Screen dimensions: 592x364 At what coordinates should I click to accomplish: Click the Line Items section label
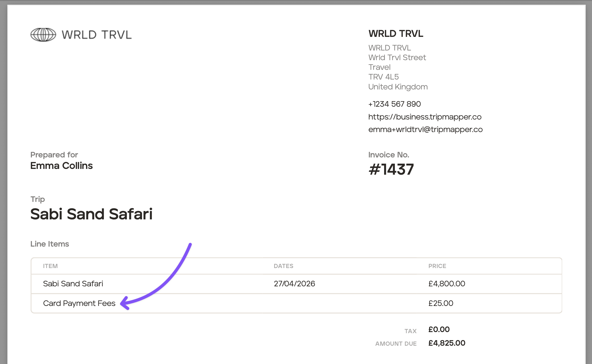[x=50, y=244]
